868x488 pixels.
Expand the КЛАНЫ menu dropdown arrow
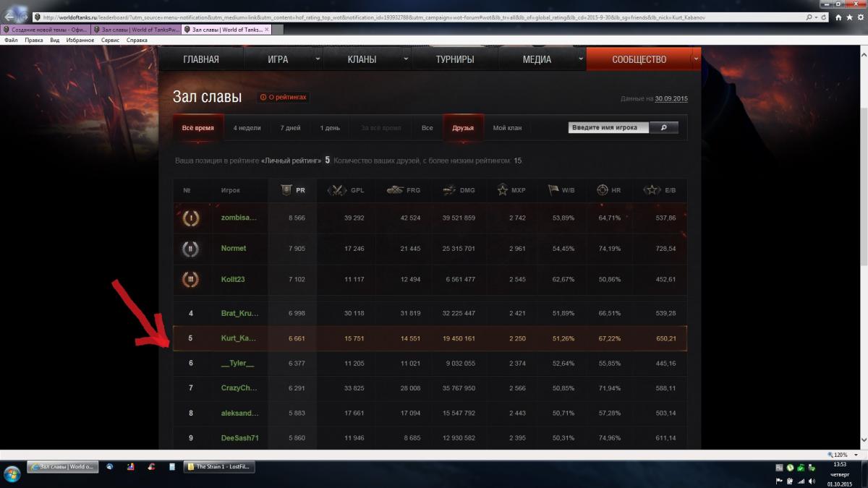point(405,59)
